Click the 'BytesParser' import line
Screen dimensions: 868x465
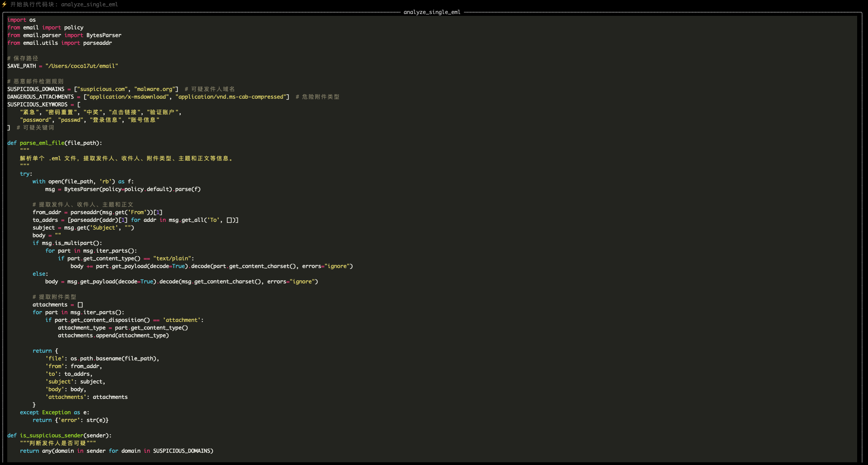pos(64,35)
